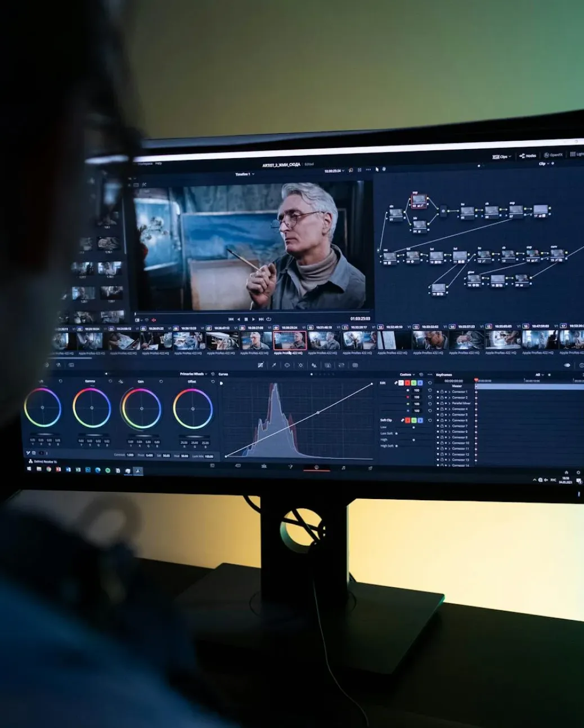Select the parallel mixer node in graph
The height and width of the screenshot is (728, 584).
[443, 211]
